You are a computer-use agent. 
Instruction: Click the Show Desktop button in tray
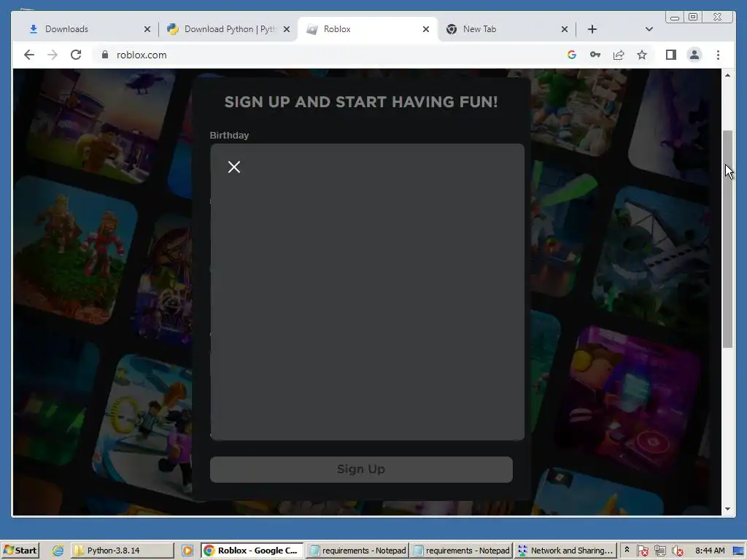click(x=739, y=551)
